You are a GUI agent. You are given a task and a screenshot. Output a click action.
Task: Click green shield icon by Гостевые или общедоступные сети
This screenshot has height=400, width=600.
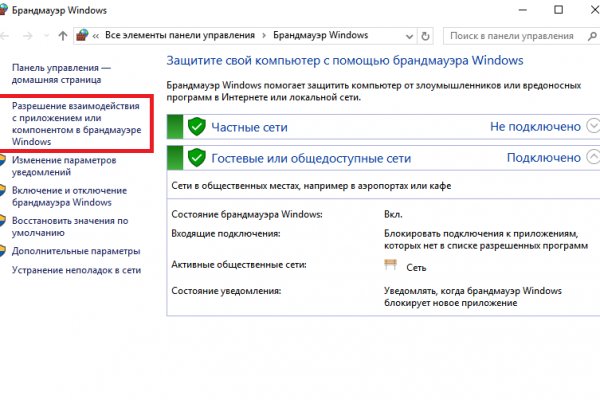[x=197, y=157]
